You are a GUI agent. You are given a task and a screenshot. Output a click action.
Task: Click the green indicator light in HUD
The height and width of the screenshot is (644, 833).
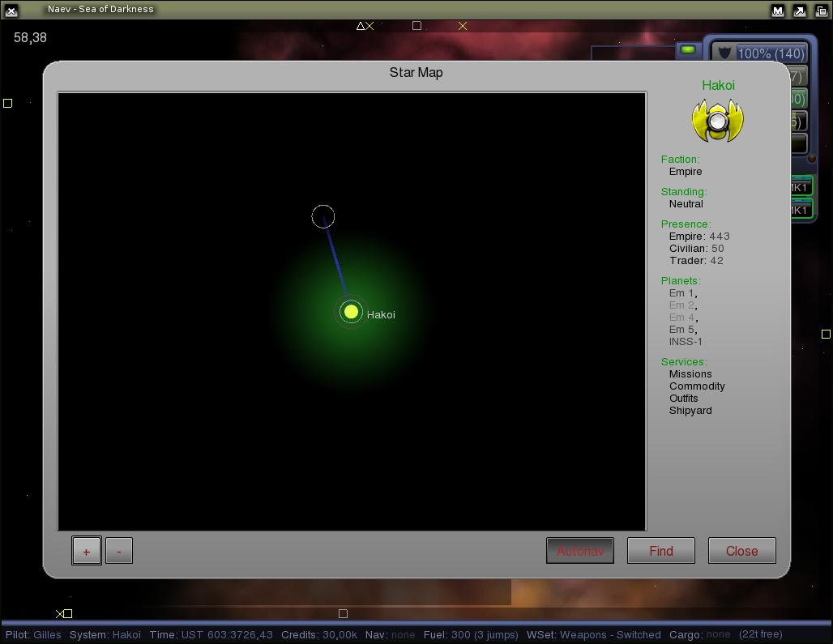coord(688,50)
